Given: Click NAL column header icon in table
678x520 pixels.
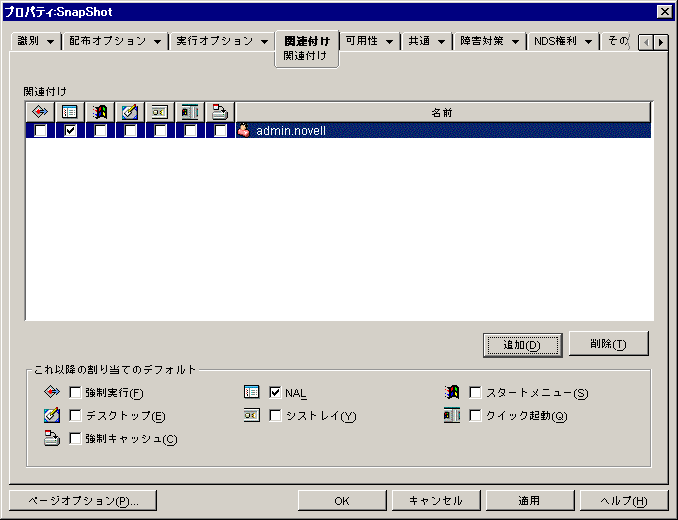Looking at the screenshot, I should click(70, 112).
